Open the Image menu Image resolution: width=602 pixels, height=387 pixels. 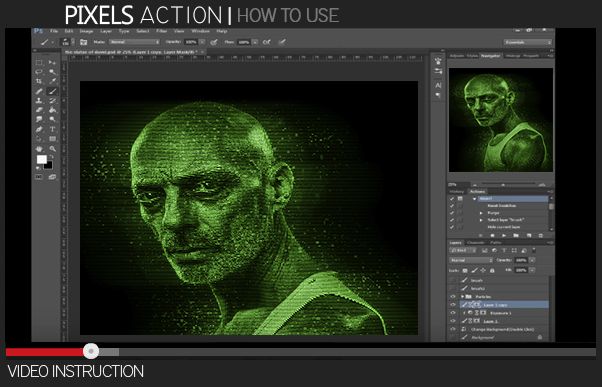coord(86,31)
